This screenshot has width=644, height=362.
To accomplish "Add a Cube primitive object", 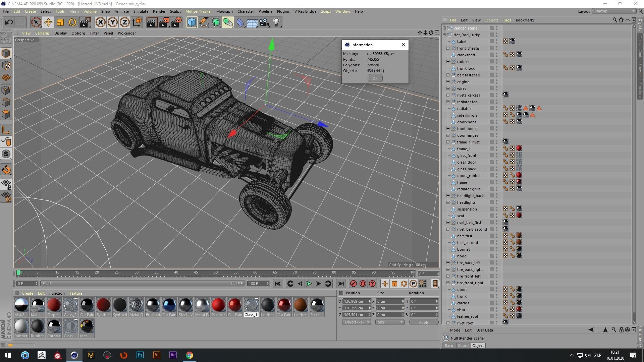I will pyautogui.click(x=192, y=22).
